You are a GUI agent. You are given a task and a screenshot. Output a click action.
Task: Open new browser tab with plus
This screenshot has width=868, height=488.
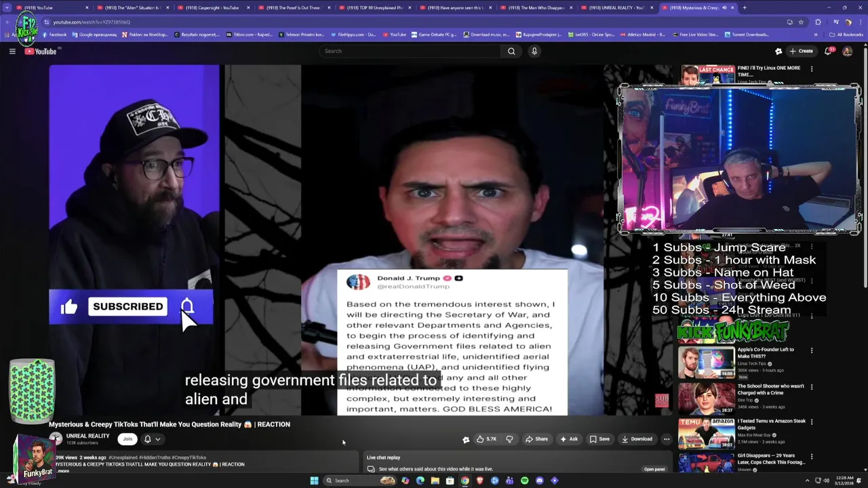744,7
